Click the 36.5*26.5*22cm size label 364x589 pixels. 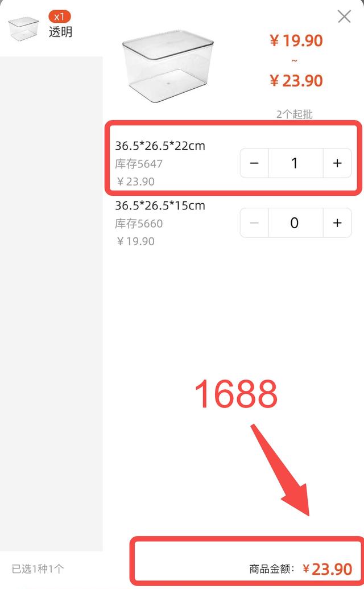[160, 146]
